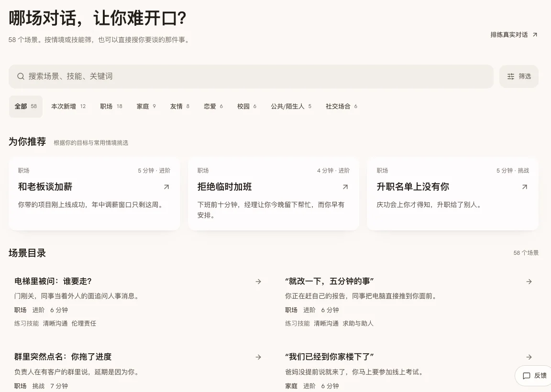The height and width of the screenshot is (392, 551).
Task: Click 4 分钟 · 进阶 label on 拒绝临时加班 card
Action: (333, 171)
